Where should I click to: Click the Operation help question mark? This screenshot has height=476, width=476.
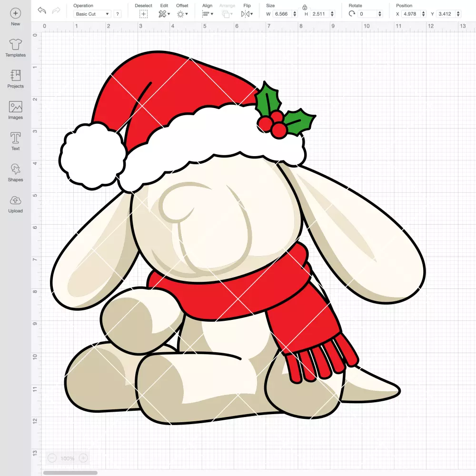point(118,14)
